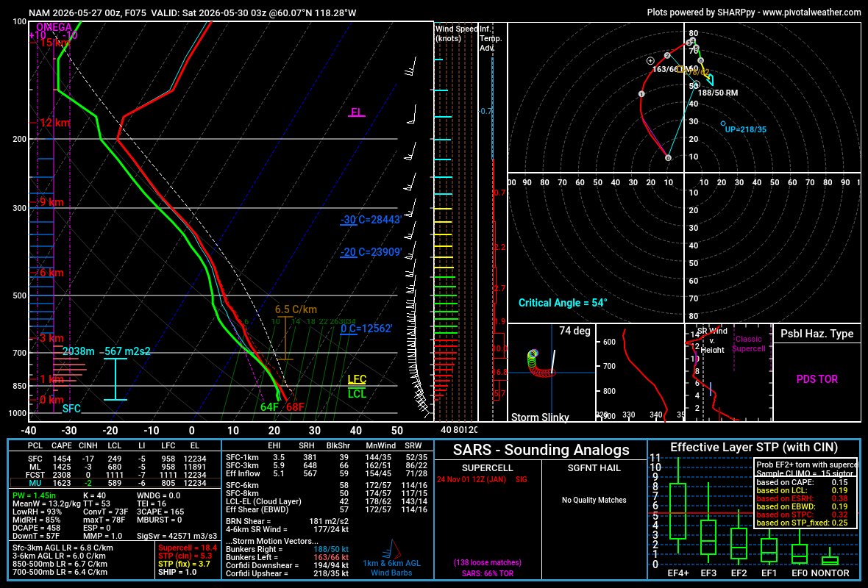Viewport: 868px width, 588px height.
Task: Click the PDS TOR hazard type
Action: [817, 379]
